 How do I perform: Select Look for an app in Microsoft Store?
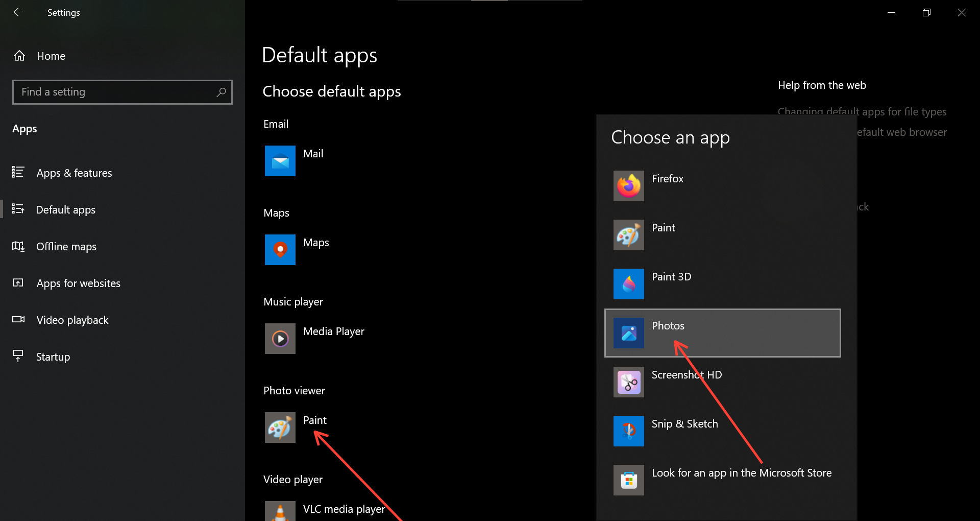coord(723,480)
